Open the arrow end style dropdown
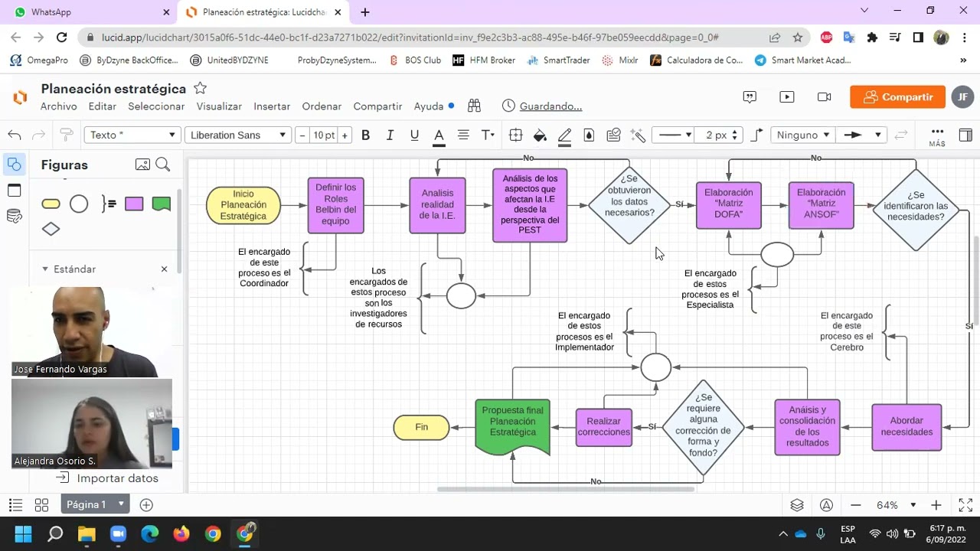Viewport: 980px width, 551px height. coord(861,135)
